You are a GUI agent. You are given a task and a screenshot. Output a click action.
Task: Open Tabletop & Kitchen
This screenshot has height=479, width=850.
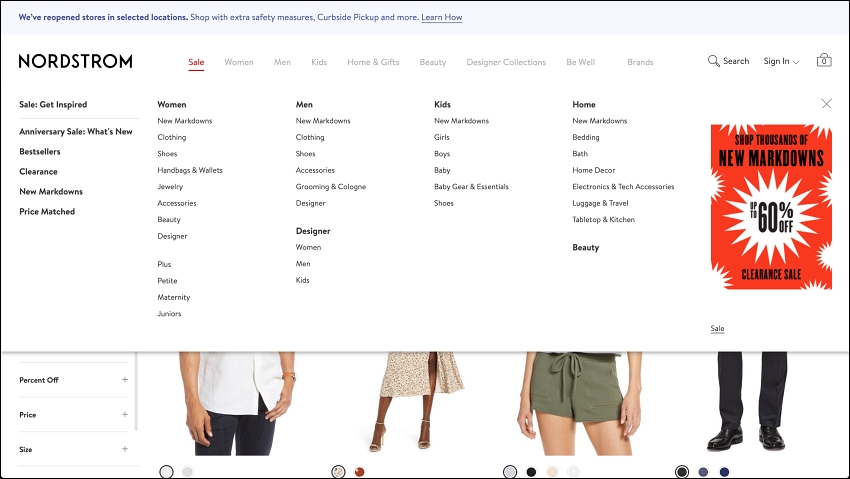[x=603, y=219]
